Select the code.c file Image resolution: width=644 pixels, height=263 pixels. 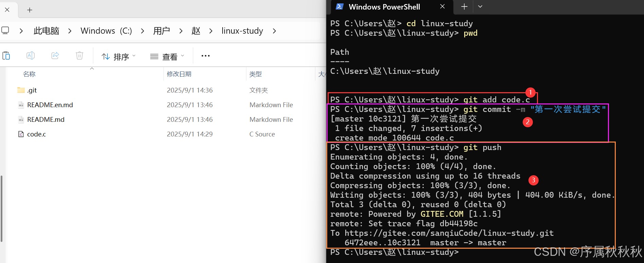point(36,134)
